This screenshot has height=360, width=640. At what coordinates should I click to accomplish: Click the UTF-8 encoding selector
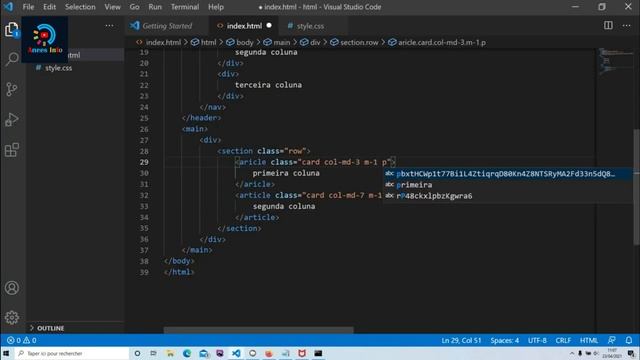[537, 340]
